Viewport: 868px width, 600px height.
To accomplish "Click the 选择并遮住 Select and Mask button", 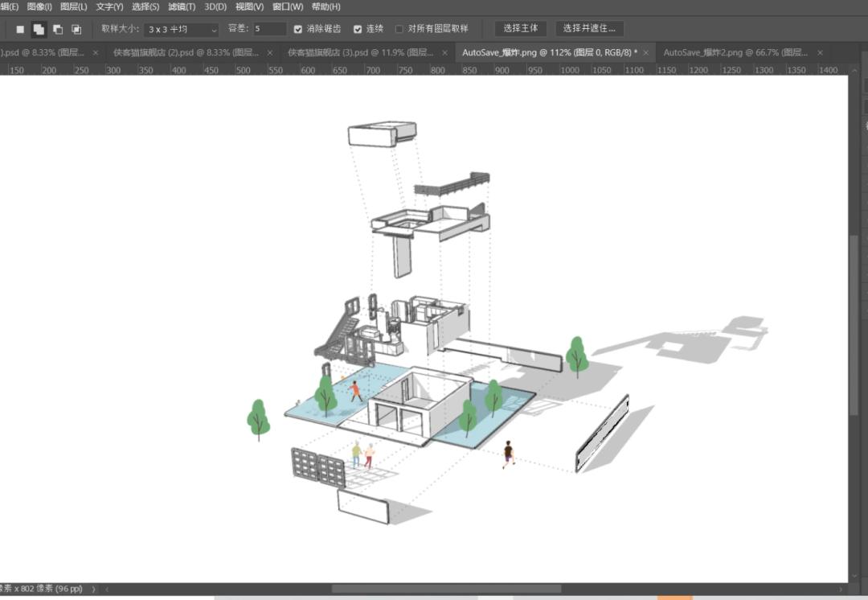I will pyautogui.click(x=589, y=29).
